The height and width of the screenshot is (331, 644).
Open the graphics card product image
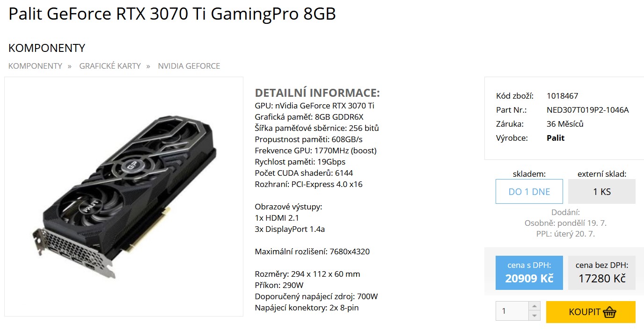pos(124,196)
